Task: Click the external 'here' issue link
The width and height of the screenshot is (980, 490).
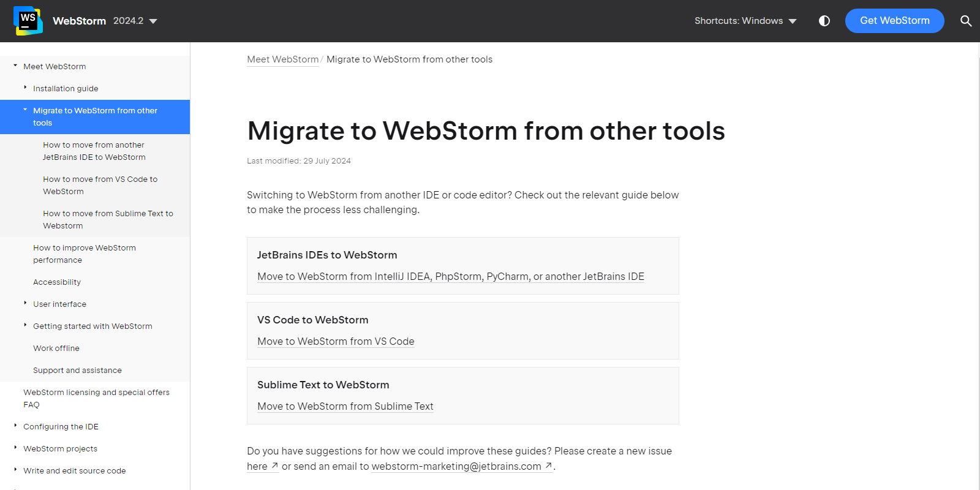Action: pyautogui.click(x=258, y=467)
